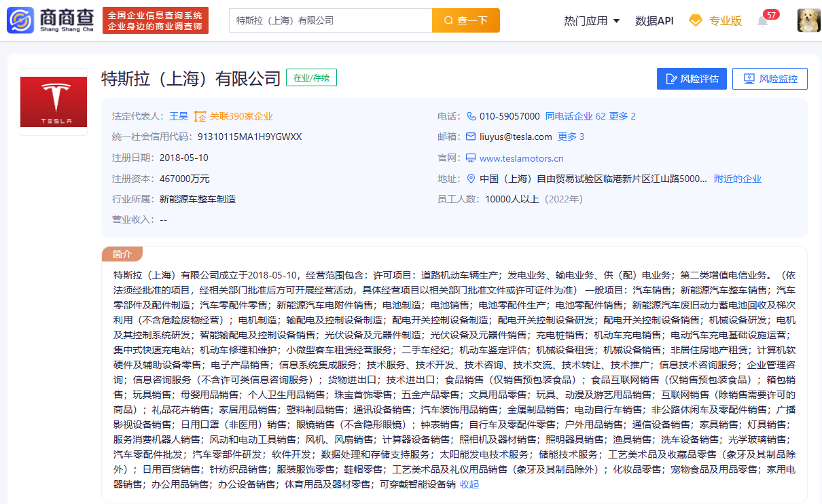Screen dimensions: 822x504
Task: Open legal representative 王昊 link
Action: [179, 116]
